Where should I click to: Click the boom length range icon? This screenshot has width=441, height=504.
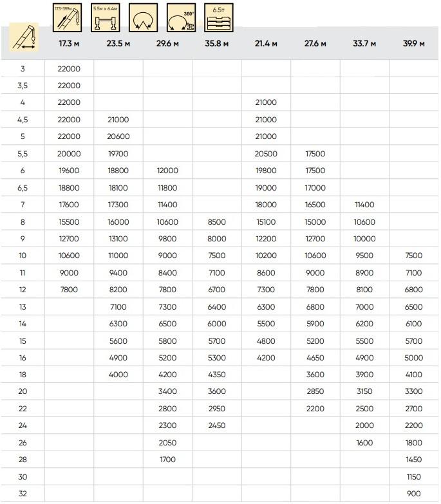[67, 17]
